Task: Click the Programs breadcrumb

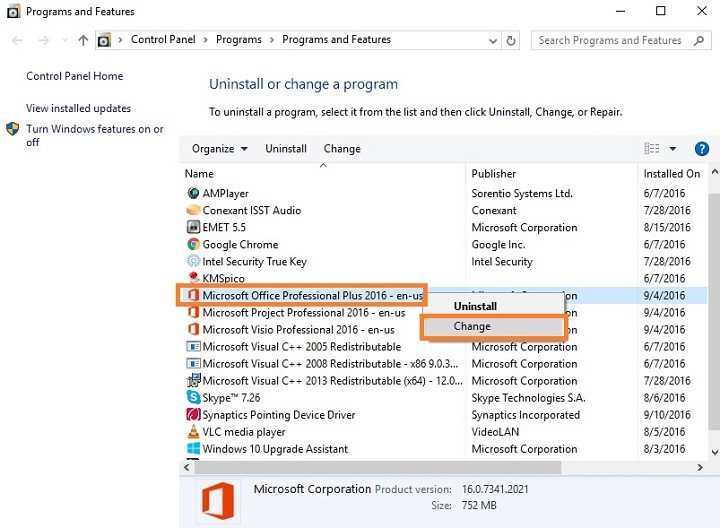Action: [239, 39]
